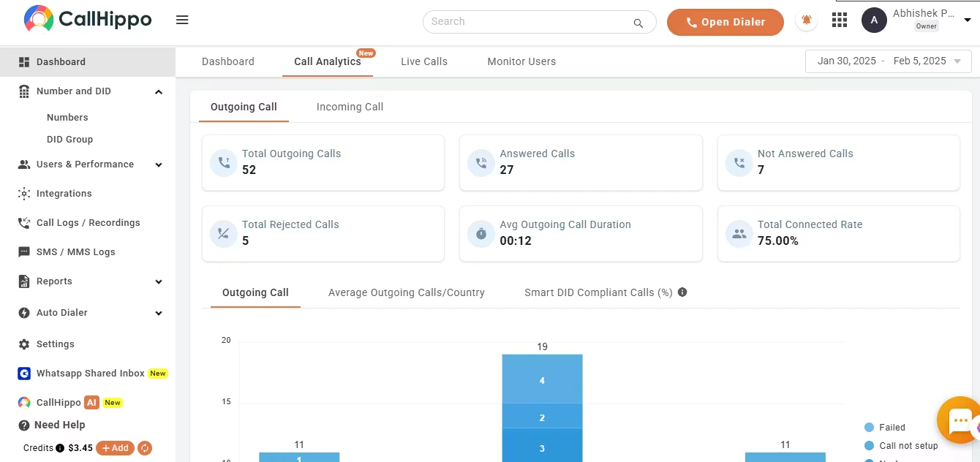The height and width of the screenshot is (462, 980).
Task: Expand Users & Performance menu
Action: (158, 164)
